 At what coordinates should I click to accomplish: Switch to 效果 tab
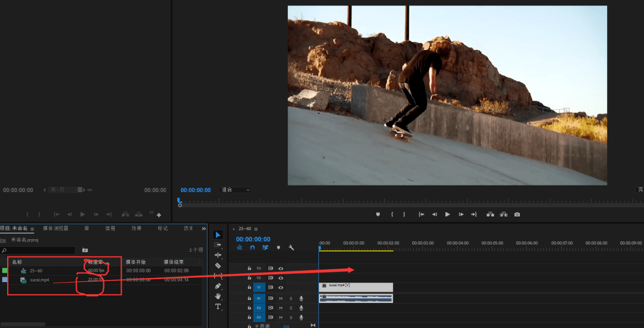pyautogui.click(x=137, y=228)
